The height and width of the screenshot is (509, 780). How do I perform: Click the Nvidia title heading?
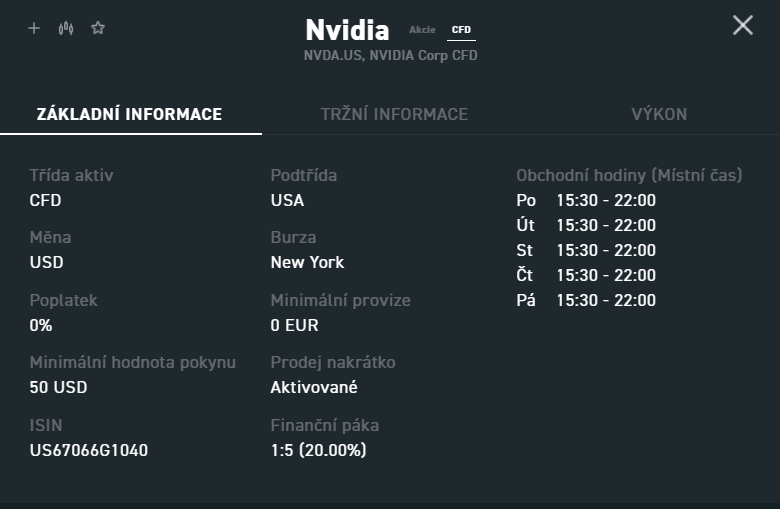pos(347,30)
